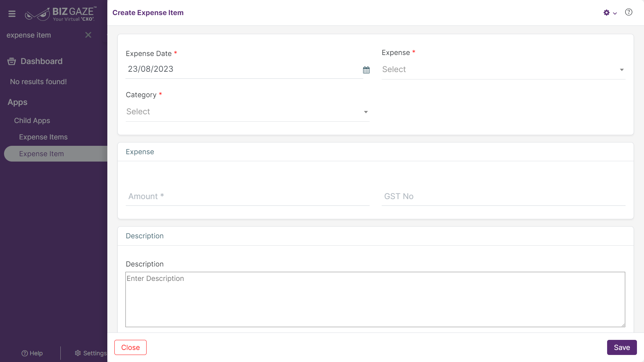Click the Close button
Image resolution: width=644 pixels, height=362 pixels.
click(x=130, y=348)
